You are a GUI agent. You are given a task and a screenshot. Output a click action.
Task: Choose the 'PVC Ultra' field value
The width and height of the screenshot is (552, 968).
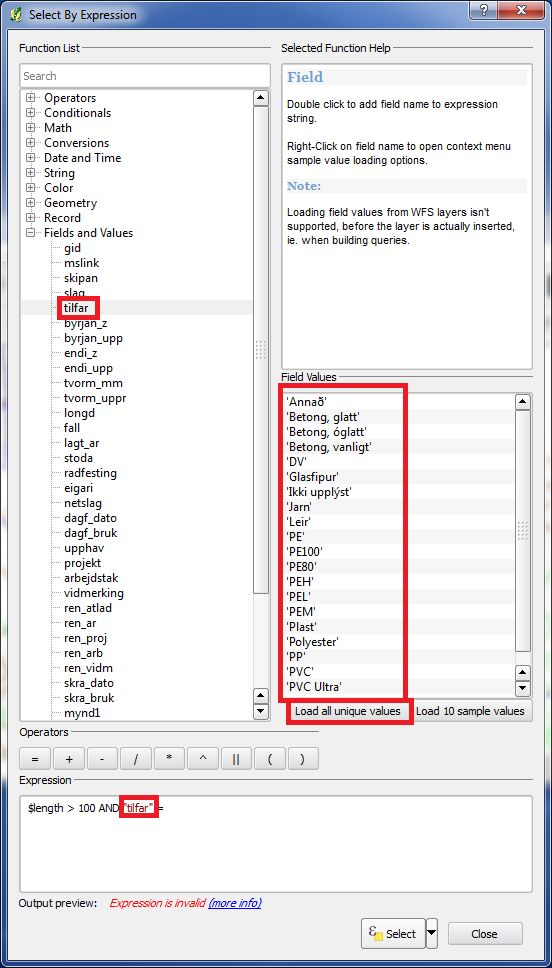[314, 686]
